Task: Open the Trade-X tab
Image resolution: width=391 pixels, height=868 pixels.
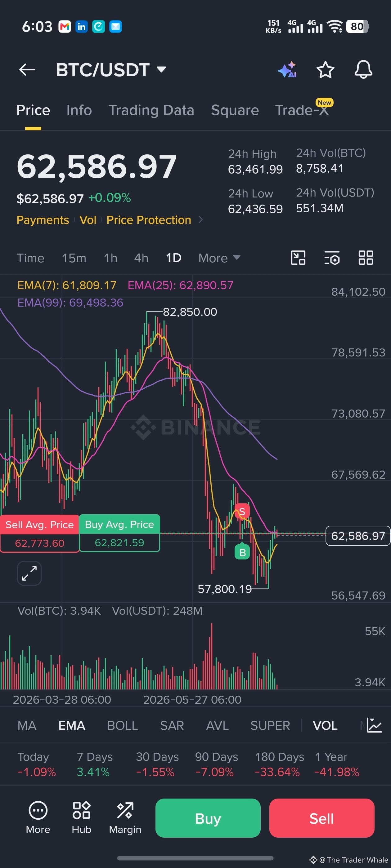Action: tap(302, 110)
